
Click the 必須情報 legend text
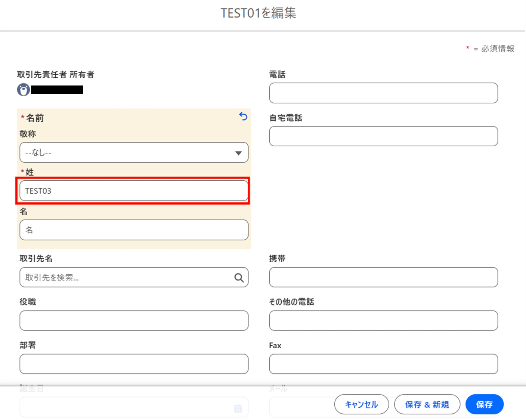[x=498, y=49]
